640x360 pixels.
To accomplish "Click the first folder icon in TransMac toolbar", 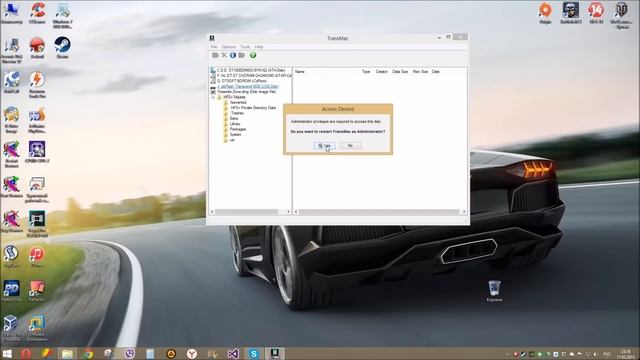I will pyautogui.click(x=215, y=55).
